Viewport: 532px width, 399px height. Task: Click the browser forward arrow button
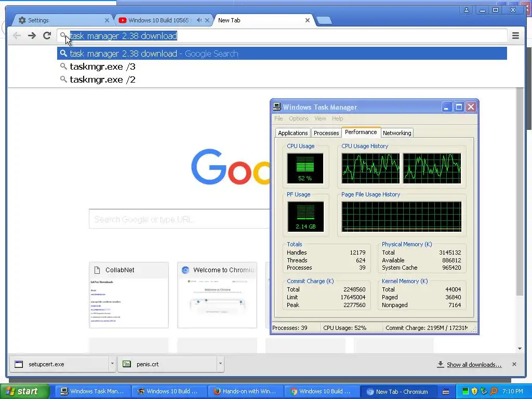[x=32, y=36]
